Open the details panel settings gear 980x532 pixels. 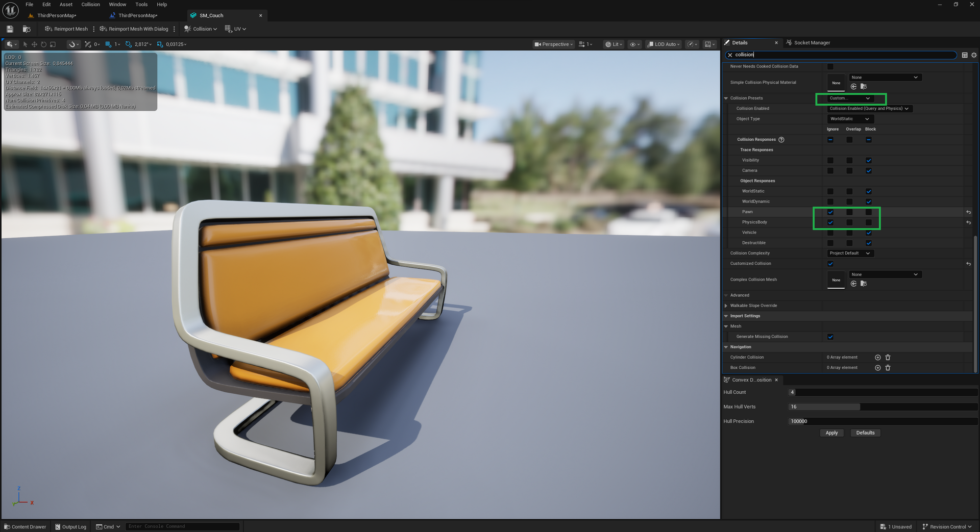[974, 55]
